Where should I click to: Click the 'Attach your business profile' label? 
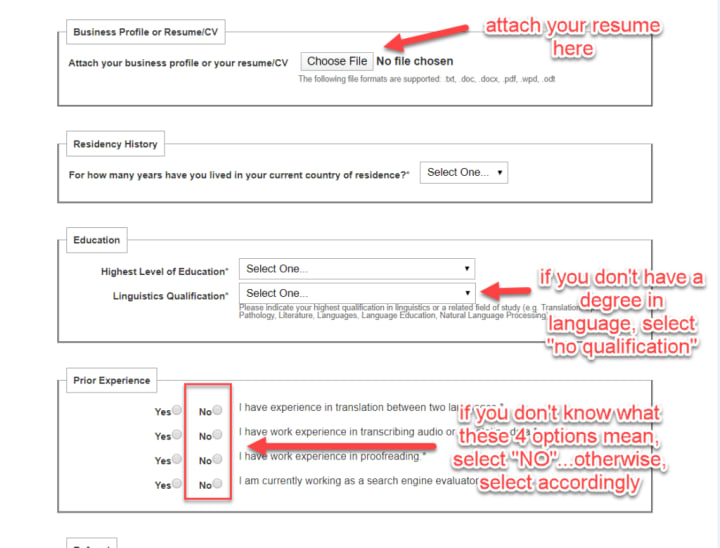pos(178,63)
